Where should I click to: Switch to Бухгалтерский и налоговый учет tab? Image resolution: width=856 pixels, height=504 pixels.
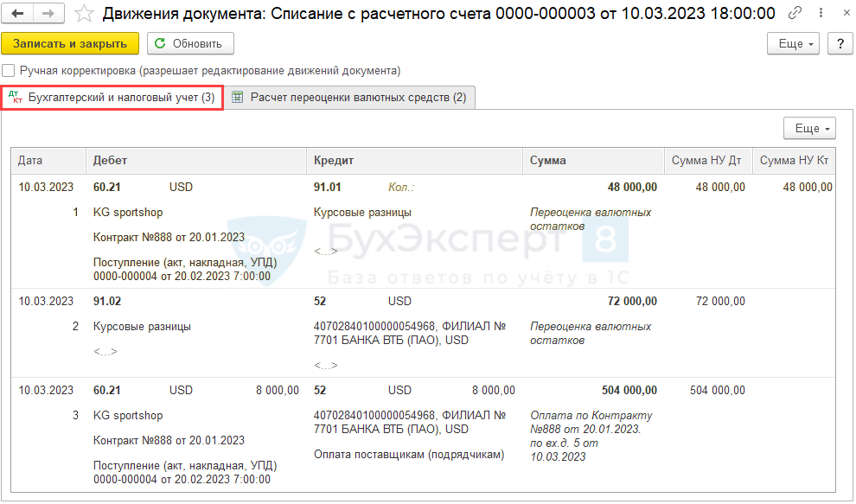click(x=112, y=98)
